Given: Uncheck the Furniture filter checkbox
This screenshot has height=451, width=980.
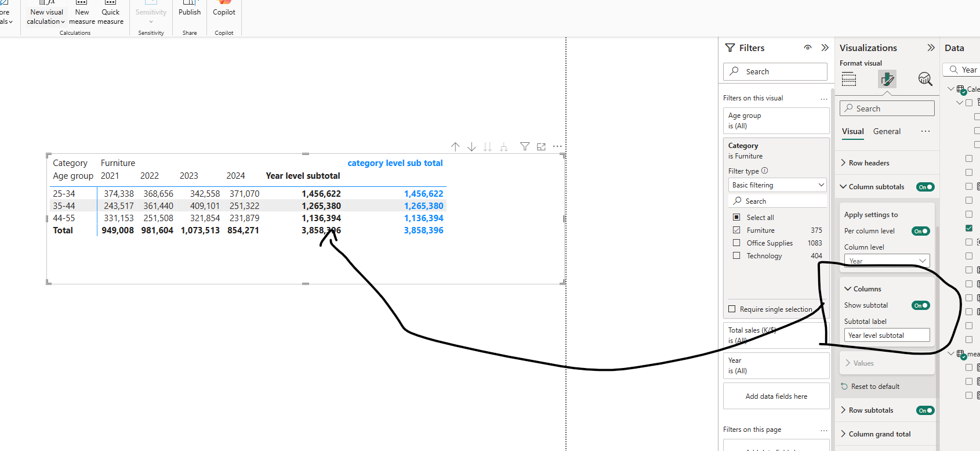Looking at the screenshot, I should 736,230.
